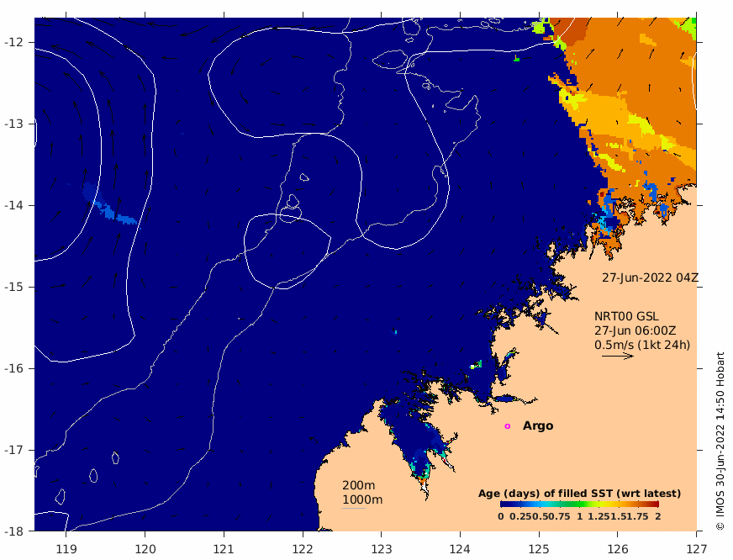Click the 'Age (days) of filled SST' title

tap(579, 494)
